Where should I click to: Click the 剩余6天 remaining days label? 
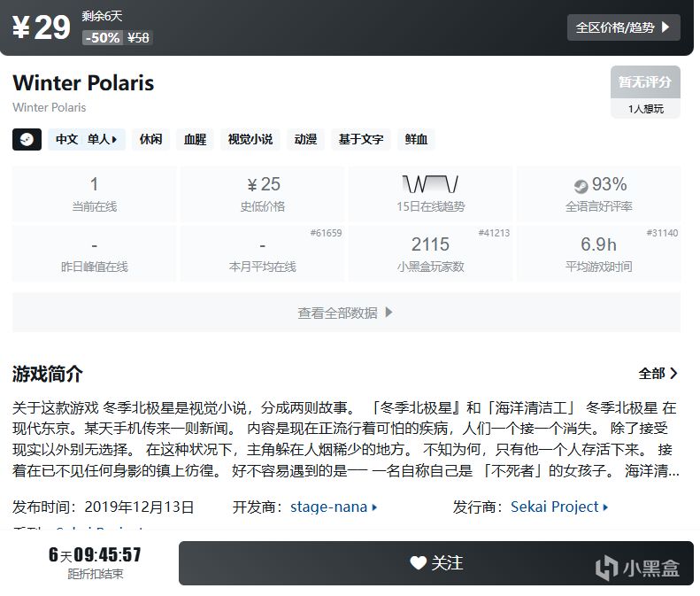(x=102, y=16)
